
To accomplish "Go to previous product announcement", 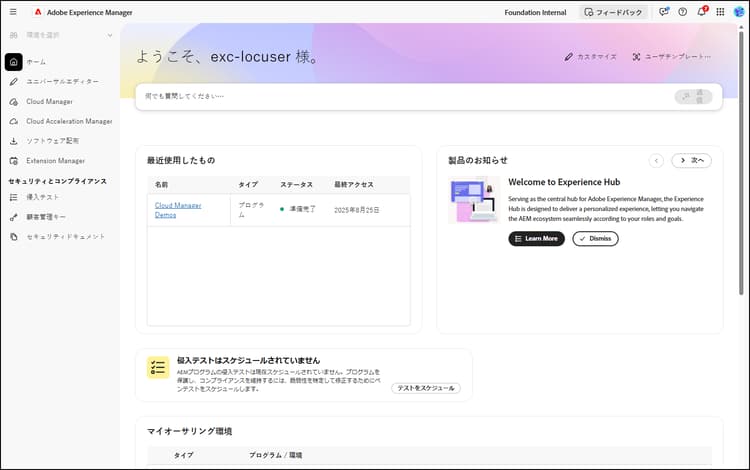I will 656,161.
